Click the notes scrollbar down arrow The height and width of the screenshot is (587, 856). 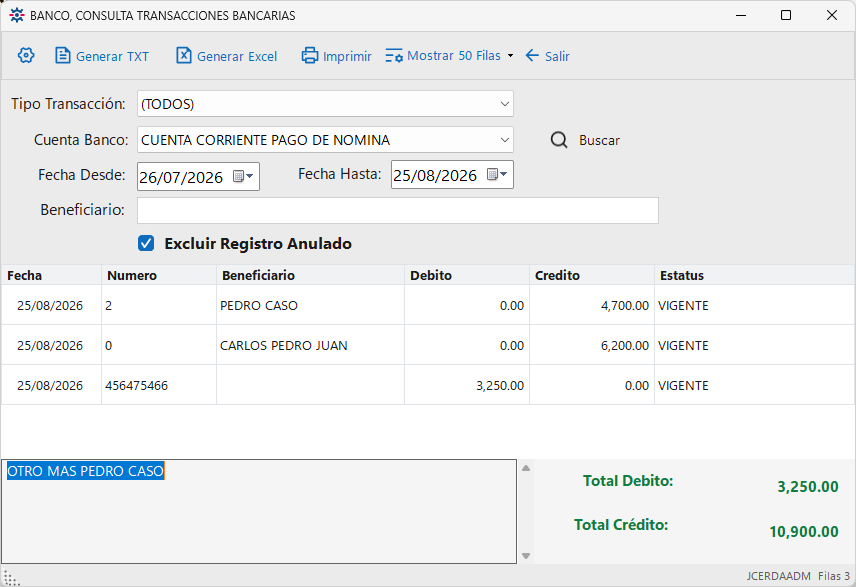526,556
